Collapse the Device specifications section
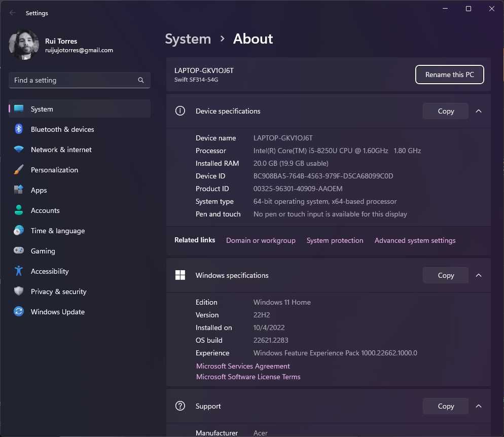This screenshot has width=504, height=437. (479, 111)
